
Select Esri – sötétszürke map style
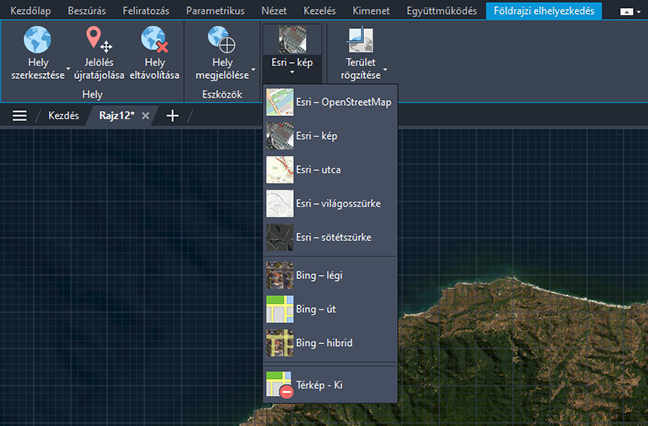(x=330, y=238)
